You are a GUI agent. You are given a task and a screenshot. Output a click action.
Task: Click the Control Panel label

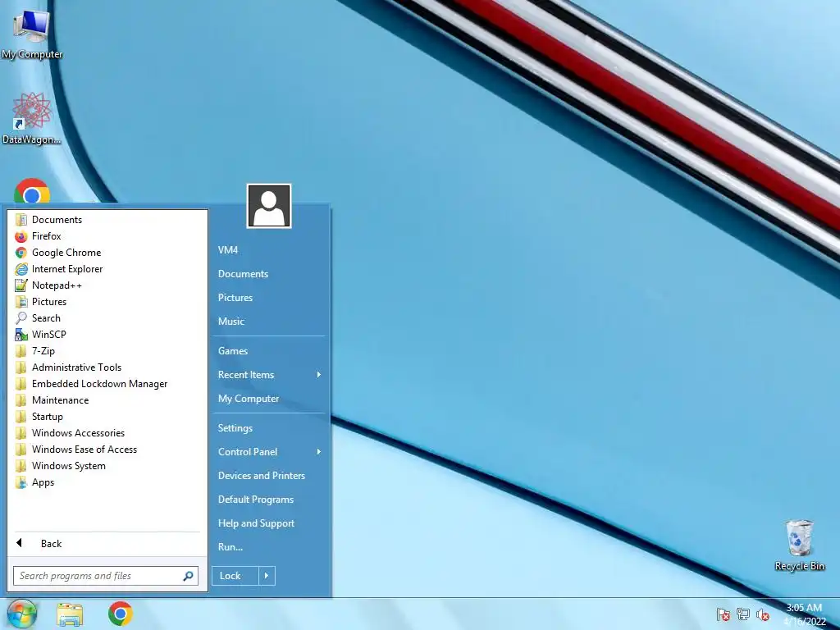(248, 452)
